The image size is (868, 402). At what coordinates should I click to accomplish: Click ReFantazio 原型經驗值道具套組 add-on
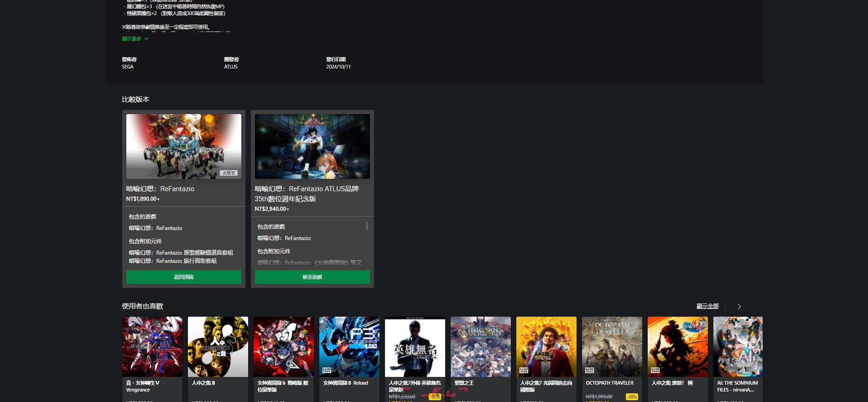pos(181,253)
